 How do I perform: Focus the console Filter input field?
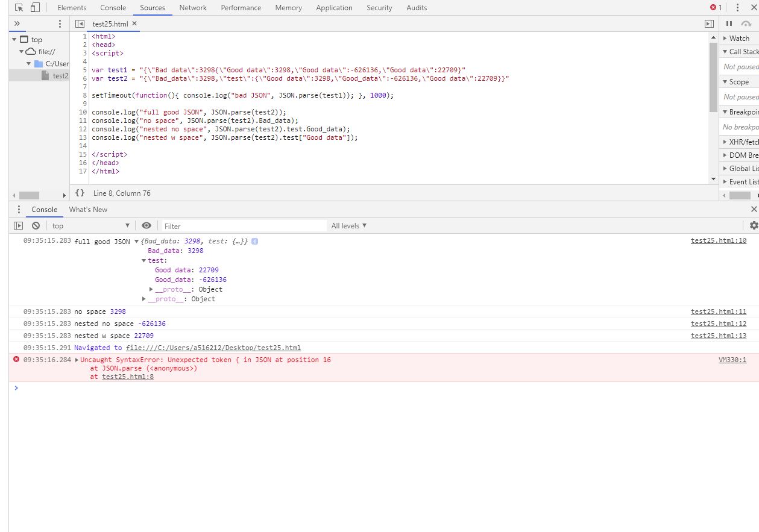tap(244, 226)
